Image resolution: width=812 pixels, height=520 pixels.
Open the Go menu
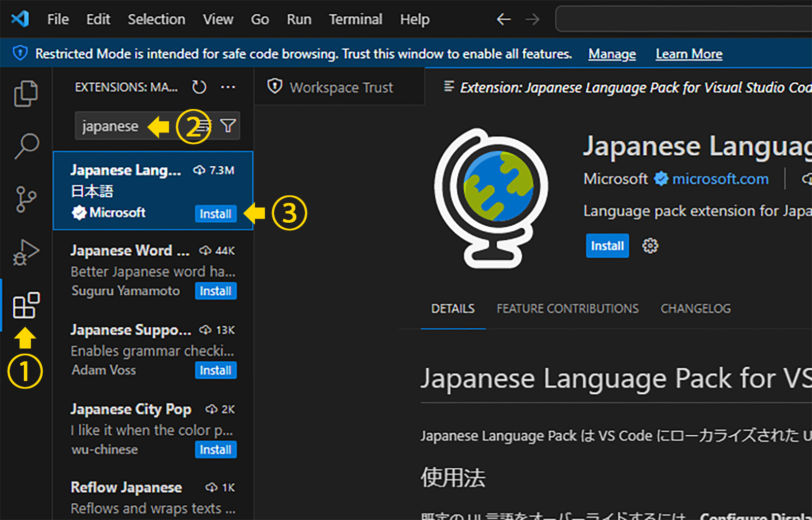(260, 19)
